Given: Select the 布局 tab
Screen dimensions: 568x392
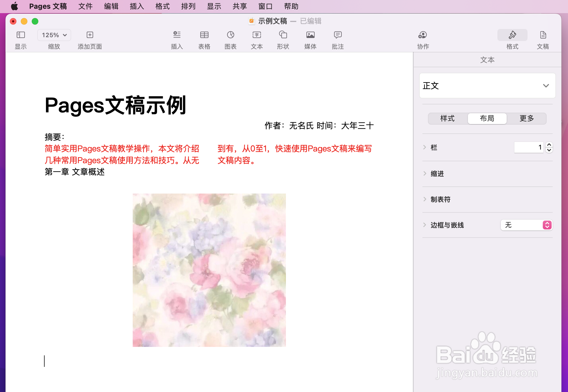Looking at the screenshot, I should (x=487, y=118).
